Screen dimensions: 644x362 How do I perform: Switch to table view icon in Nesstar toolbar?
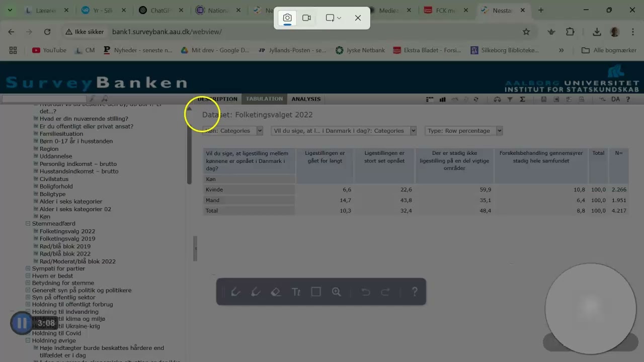(x=430, y=100)
